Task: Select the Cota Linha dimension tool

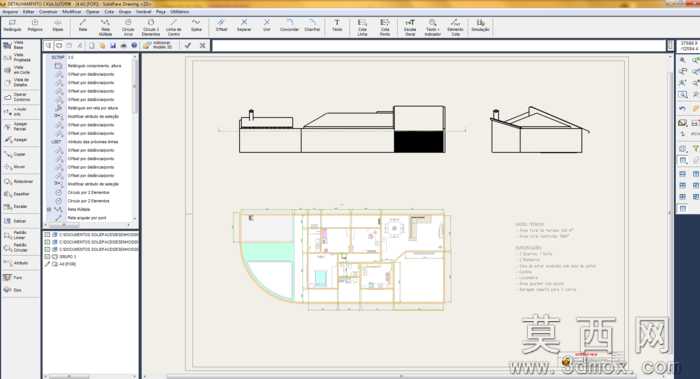Action: coord(362,27)
